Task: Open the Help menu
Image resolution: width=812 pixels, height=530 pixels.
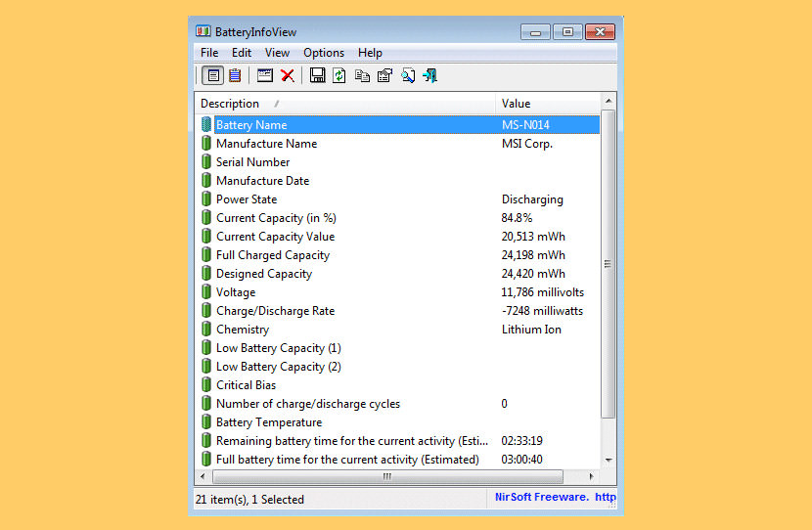Action: 370,53
